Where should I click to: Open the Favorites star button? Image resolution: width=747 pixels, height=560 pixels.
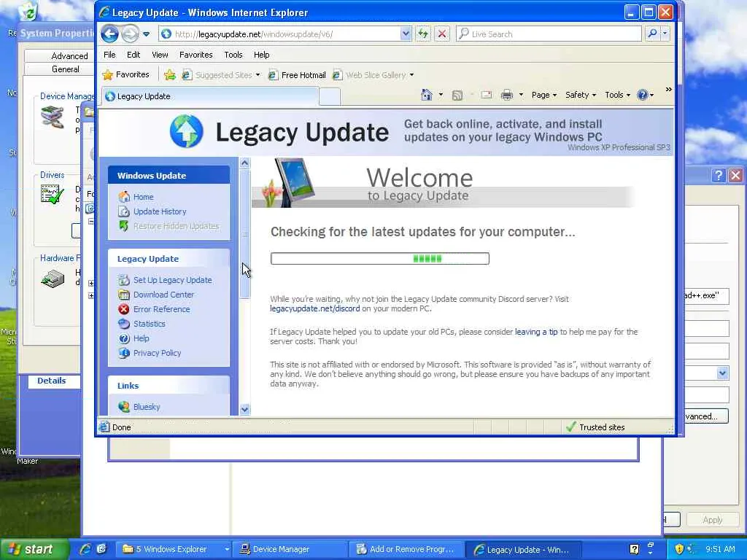[126, 75]
